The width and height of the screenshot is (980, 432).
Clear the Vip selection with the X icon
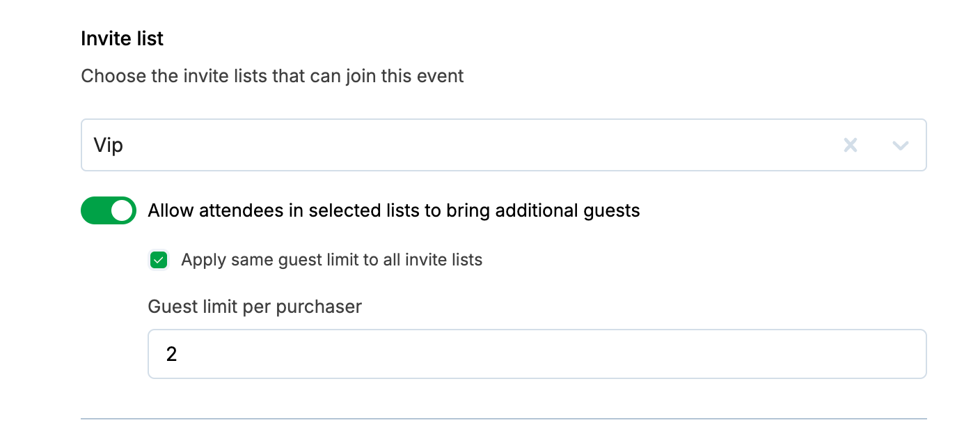pos(850,145)
